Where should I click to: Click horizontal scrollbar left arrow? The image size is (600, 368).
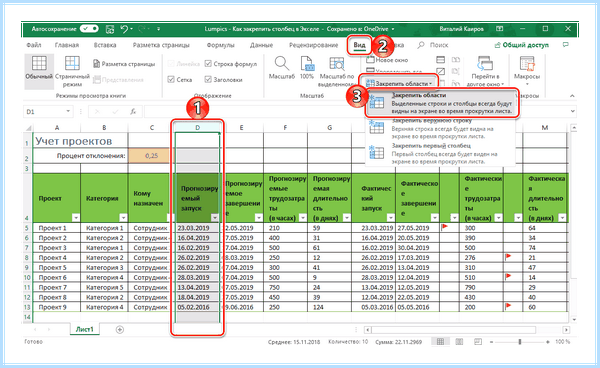[x=367, y=330]
